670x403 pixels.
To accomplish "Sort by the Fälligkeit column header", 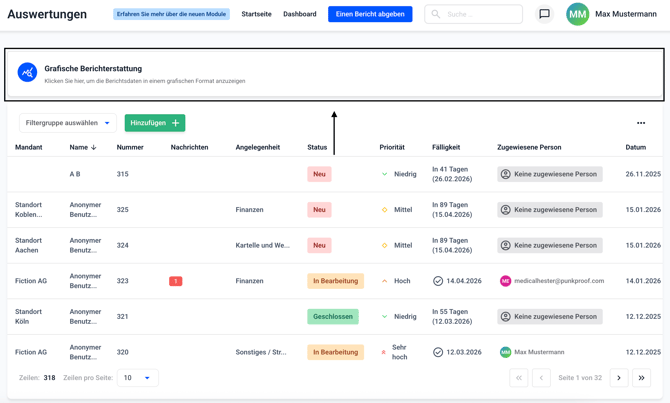I will pyautogui.click(x=446, y=147).
